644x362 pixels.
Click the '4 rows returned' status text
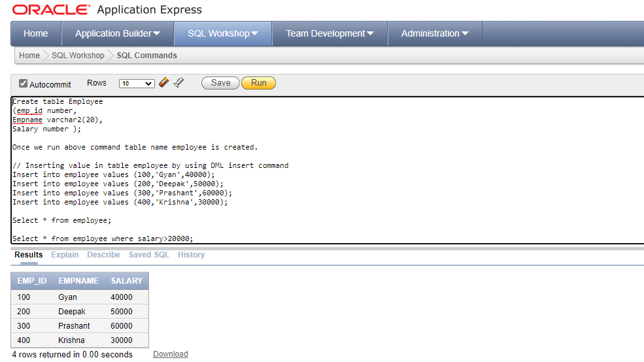(x=73, y=355)
